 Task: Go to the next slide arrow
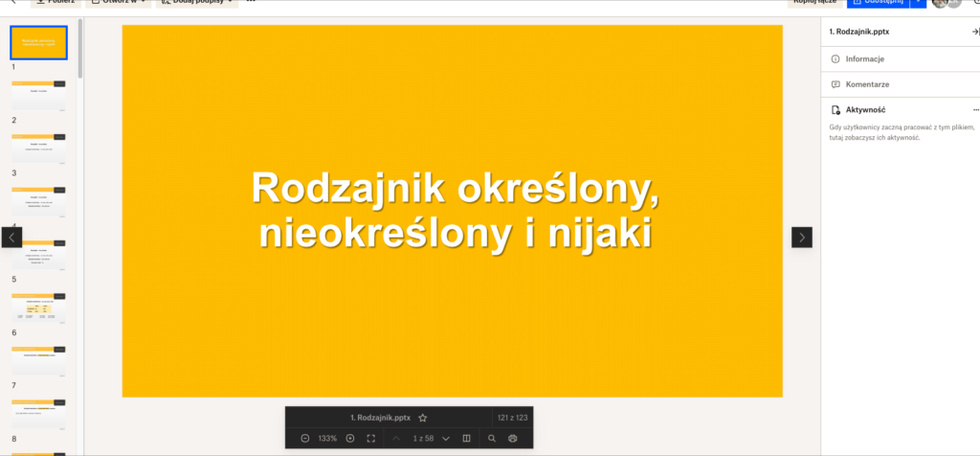[802, 237]
